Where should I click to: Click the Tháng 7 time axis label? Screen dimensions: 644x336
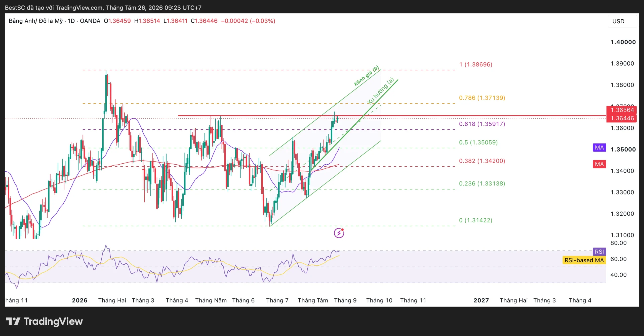coord(277,300)
